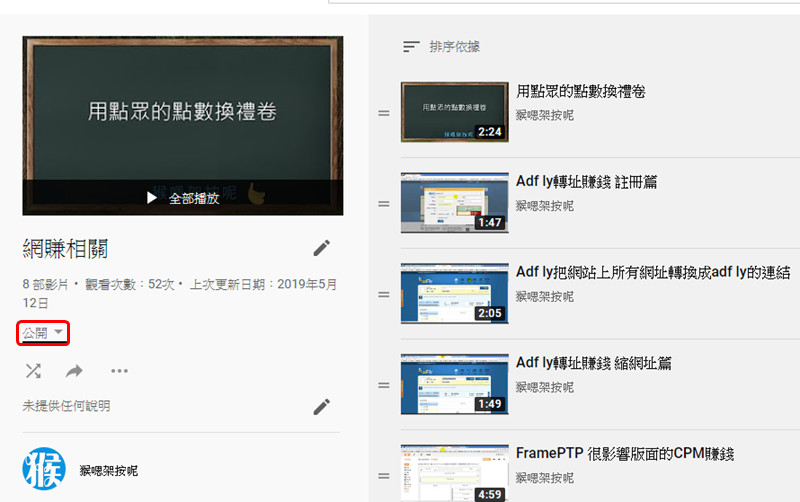Open channel name 猴嗯架按呢 below the description
The image size is (800, 502).
pyautogui.click(x=109, y=471)
